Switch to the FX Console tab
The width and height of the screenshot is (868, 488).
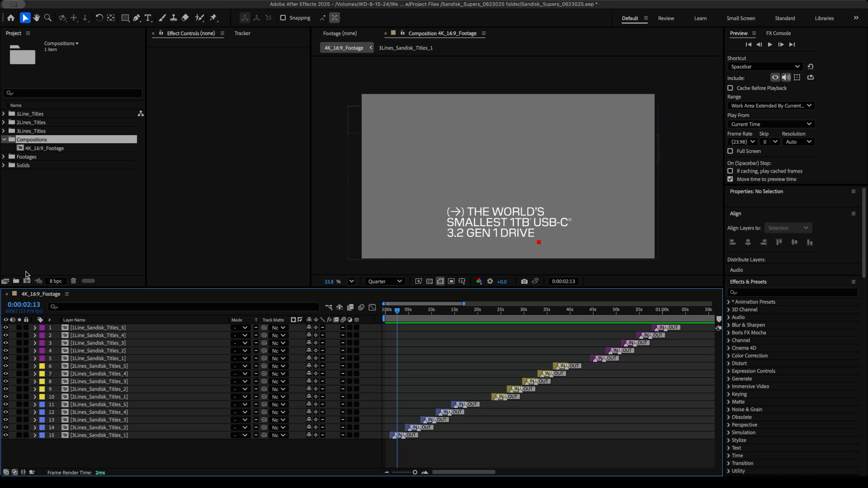(778, 33)
